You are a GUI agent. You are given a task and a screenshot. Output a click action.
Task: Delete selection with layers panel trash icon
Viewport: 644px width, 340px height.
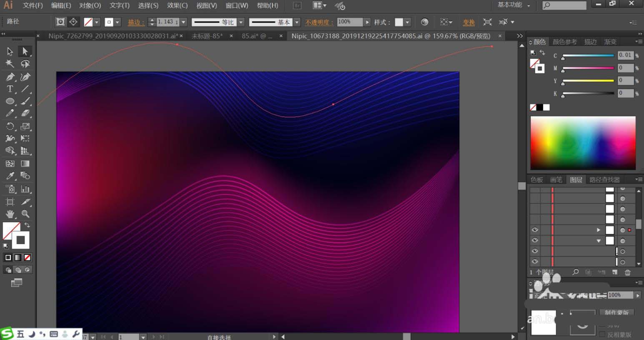coord(627,272)
